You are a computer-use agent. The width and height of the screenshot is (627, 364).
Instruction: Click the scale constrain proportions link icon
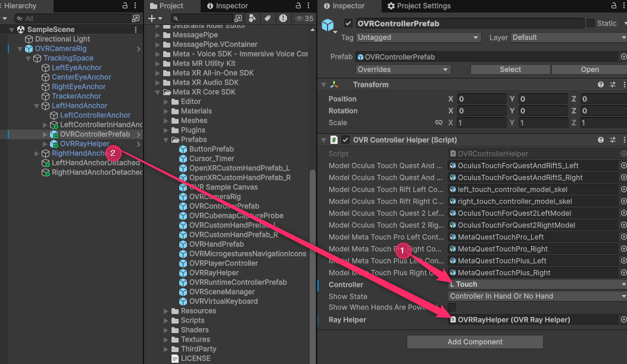pyautogui.click(x=438, y=122)
